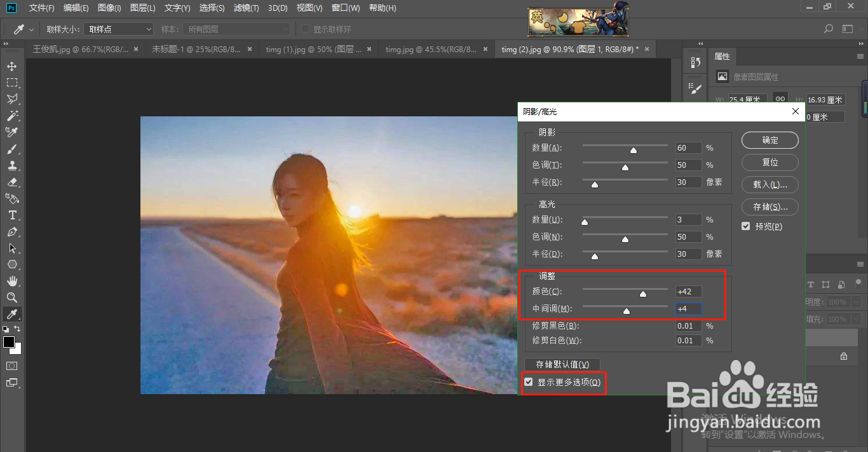868x452 pixels.
Task: Reset default foreground and background colors
Action: tap(6, 329)
